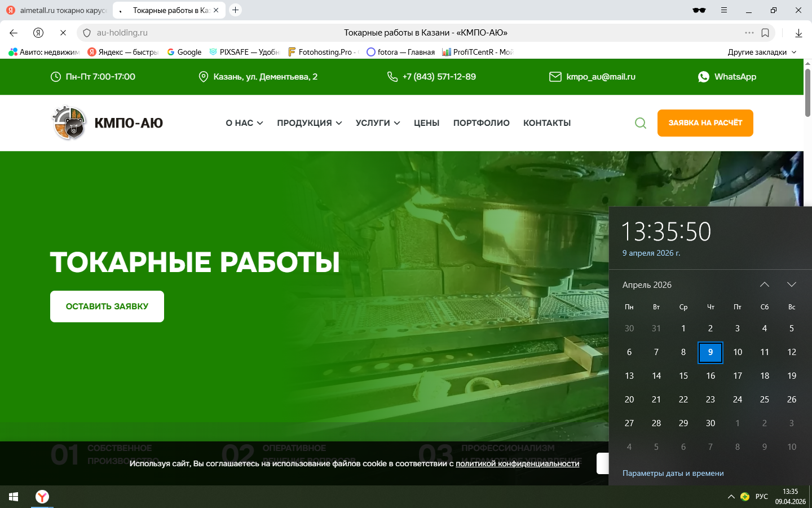Expand the О НАС dropdown menu

pyautogui.click(x=244, y=123)
